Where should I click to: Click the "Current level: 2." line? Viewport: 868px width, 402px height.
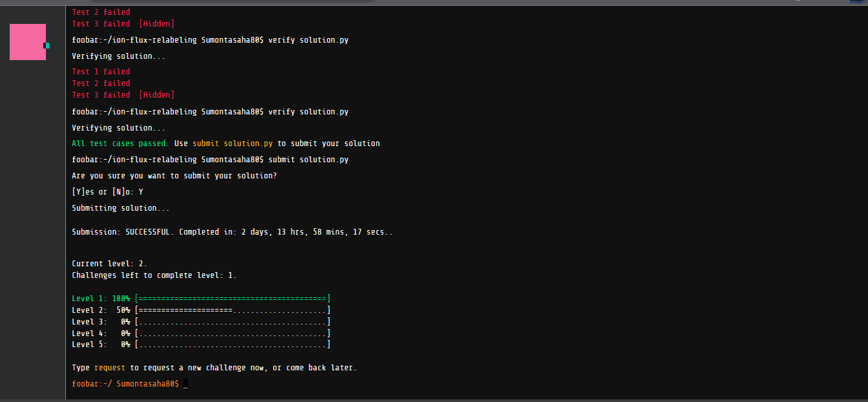109,264
